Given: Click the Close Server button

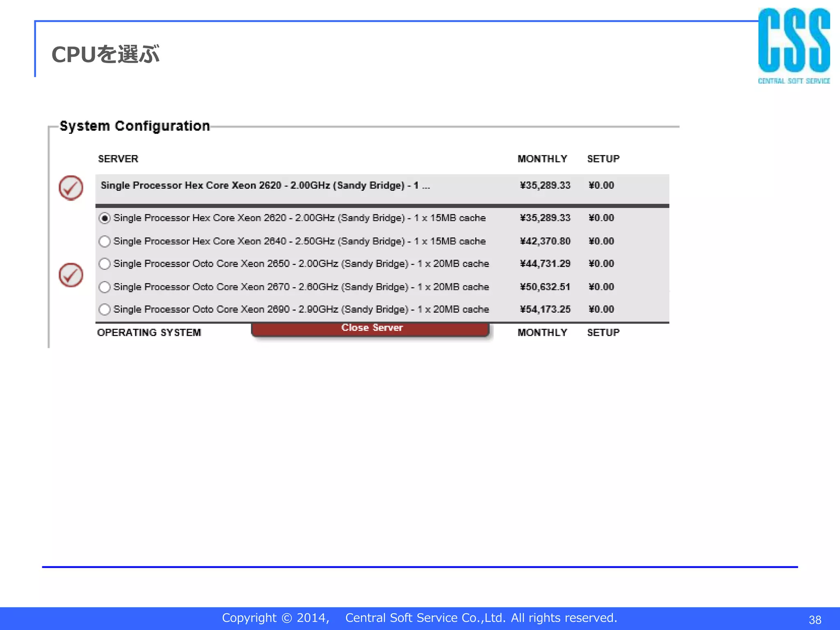Looking at the screenshot, I should 370,329.
